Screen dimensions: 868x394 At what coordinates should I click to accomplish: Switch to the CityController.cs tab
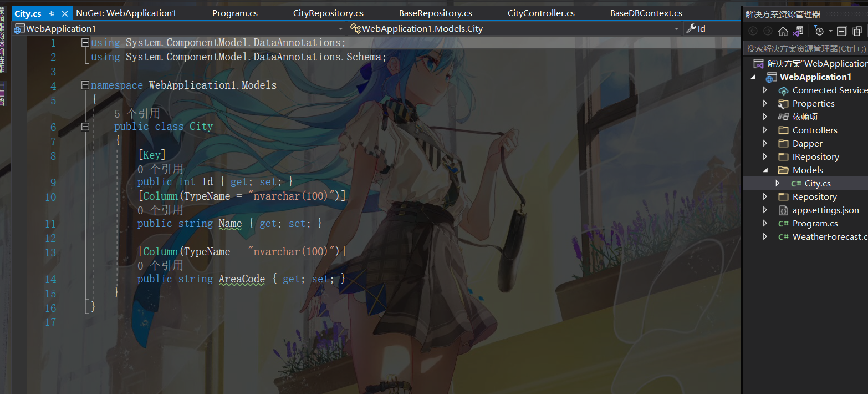(x=541, y=12)
